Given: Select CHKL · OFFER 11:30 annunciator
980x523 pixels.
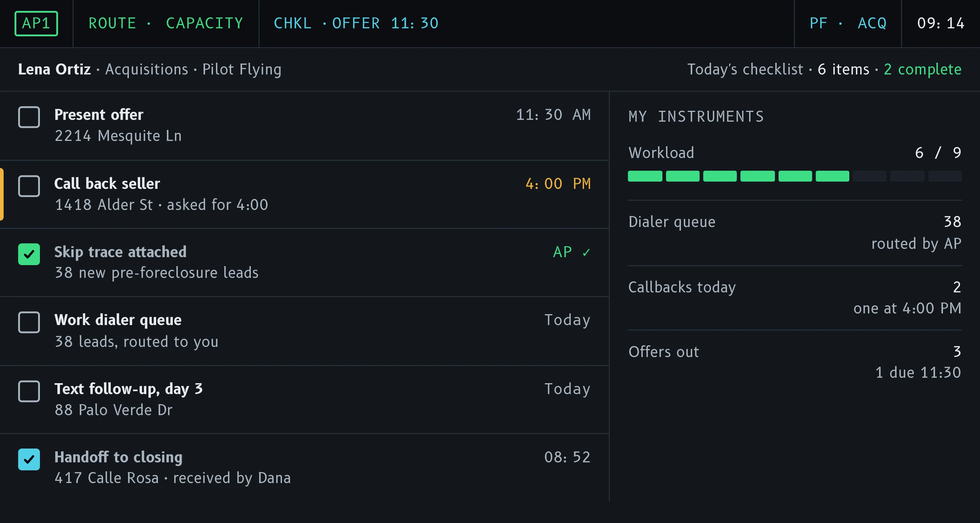Looking at the screenshot, I should pyautogui.click(x=356, y=23).
